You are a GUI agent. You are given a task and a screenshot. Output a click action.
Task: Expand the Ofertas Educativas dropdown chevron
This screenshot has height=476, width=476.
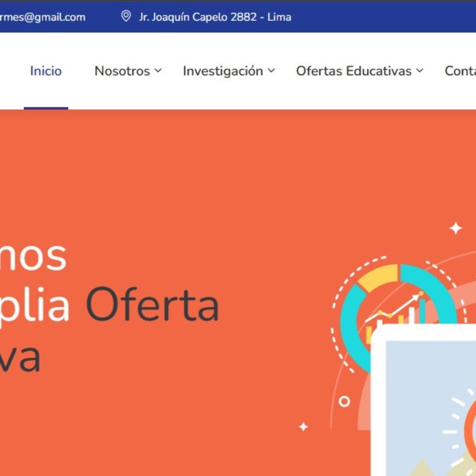[420, 71]
